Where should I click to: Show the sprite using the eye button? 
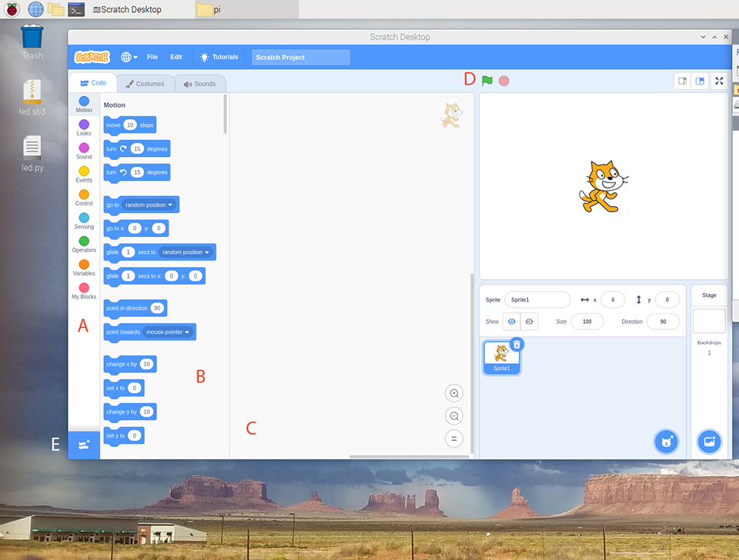511,322
